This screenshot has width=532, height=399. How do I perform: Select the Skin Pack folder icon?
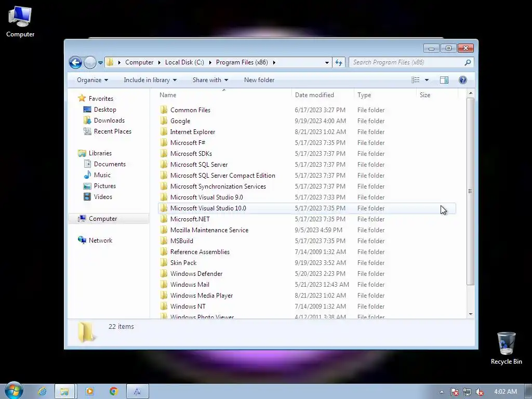[164, 262]
